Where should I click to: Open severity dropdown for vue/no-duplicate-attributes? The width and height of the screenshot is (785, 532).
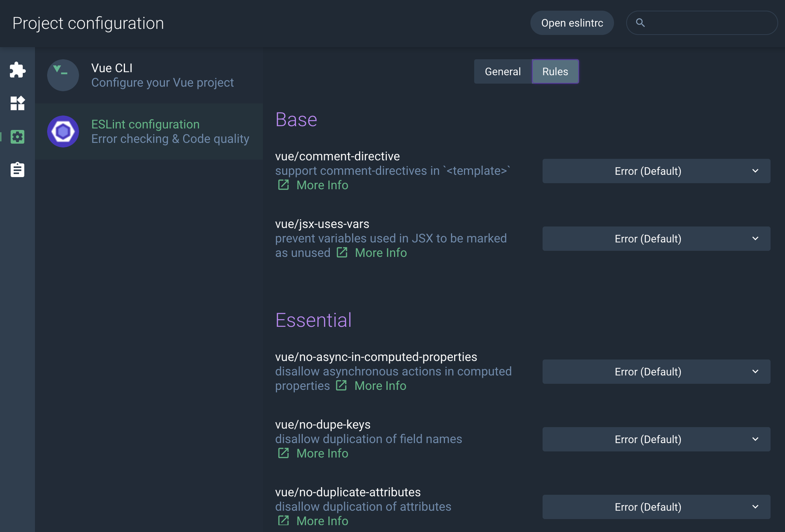[656, 507]
